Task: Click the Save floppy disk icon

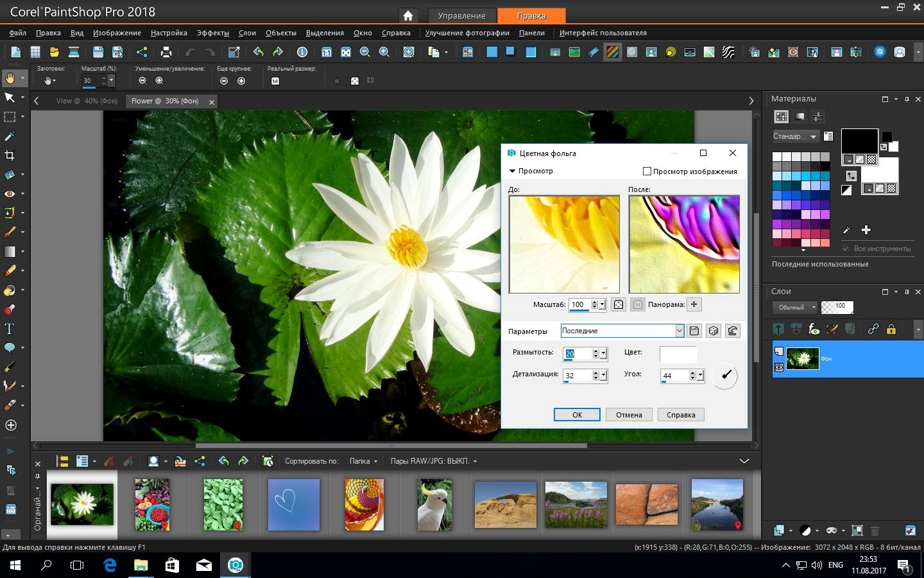Action: coord(98,53)
